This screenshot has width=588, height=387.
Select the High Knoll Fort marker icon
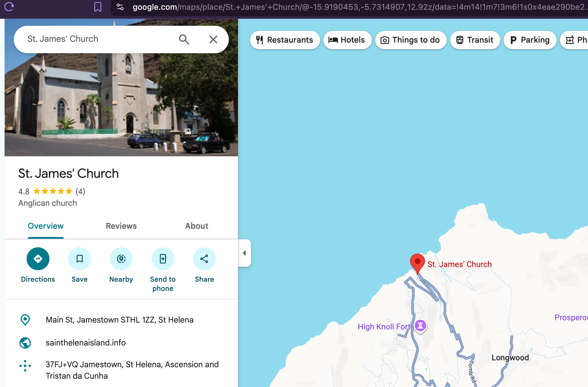[420, 325]
